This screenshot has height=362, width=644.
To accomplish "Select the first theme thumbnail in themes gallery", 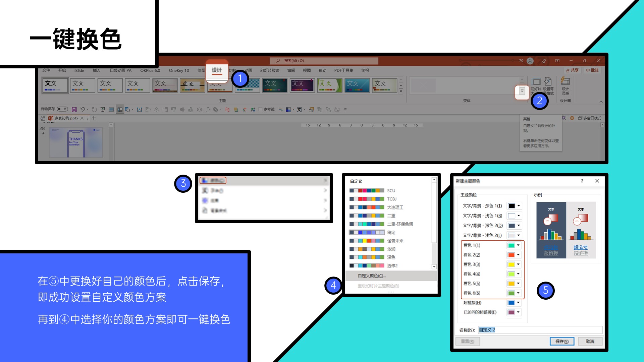I will click(x=55, y=85).
